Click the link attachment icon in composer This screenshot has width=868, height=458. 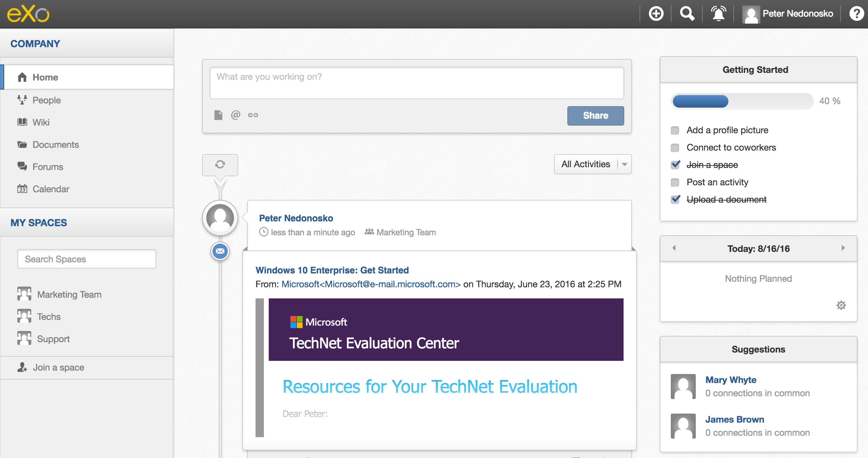point(253,115)
